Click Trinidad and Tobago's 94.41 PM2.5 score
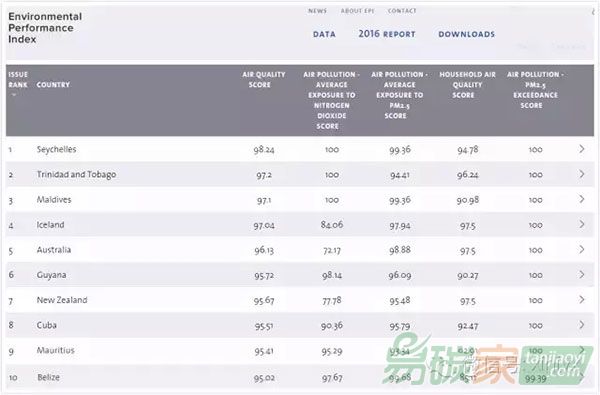This screenshot has height=395, width=600. click(399, 175)
